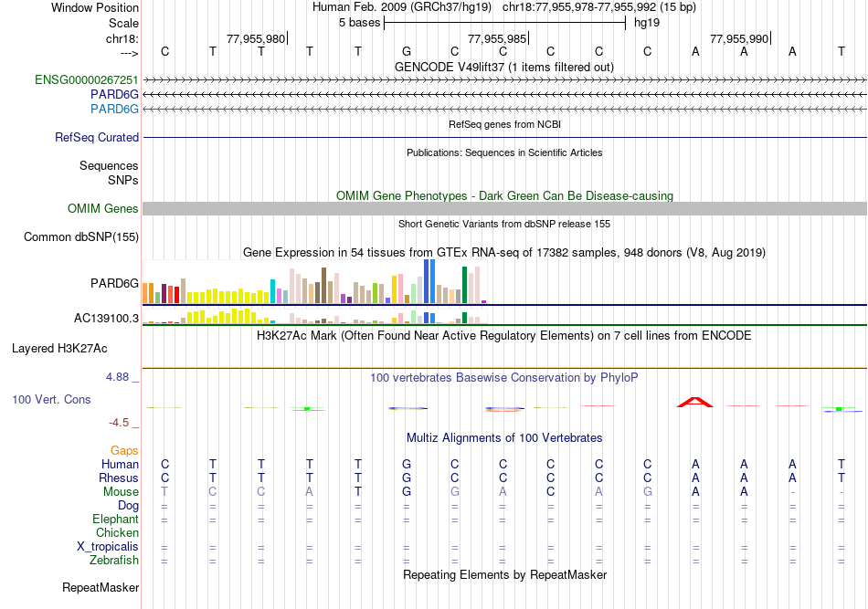Select the Dog species row label
Screen dimensions: 868x609
click(129, 505)
